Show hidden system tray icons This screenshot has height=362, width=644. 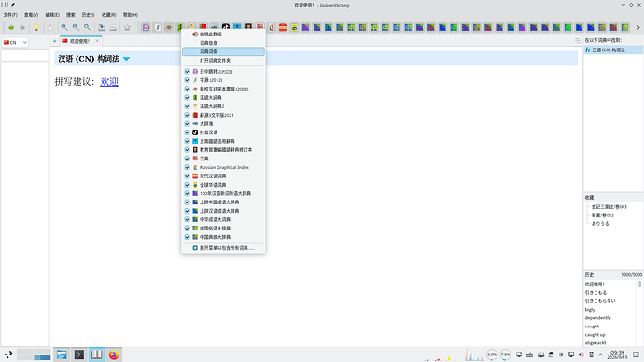coord(601,355)
